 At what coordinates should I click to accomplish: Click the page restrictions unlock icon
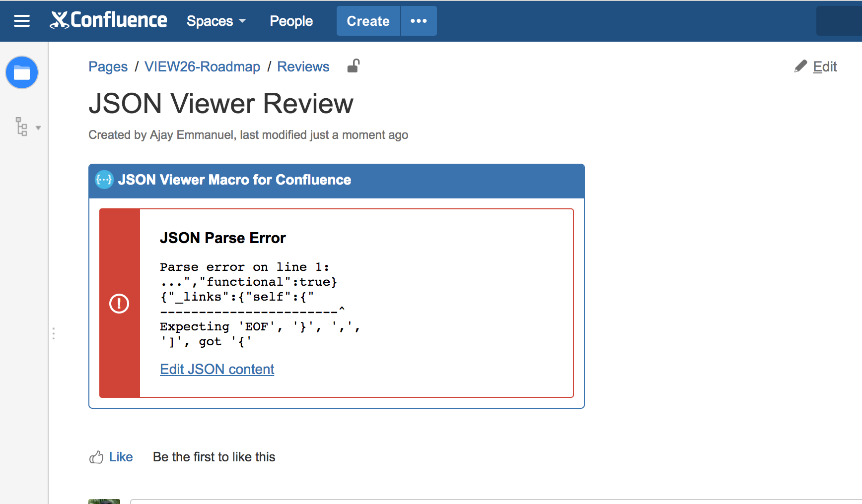point(353,66)
